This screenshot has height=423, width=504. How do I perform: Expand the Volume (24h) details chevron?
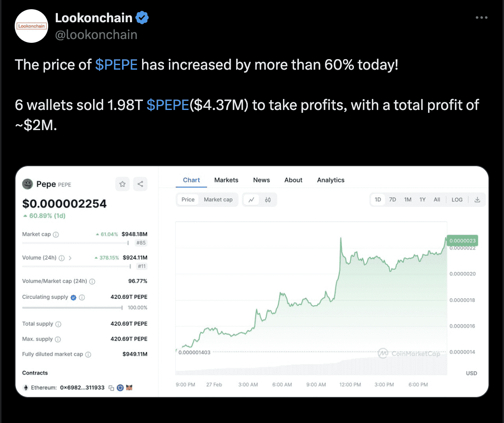(70, 258)
